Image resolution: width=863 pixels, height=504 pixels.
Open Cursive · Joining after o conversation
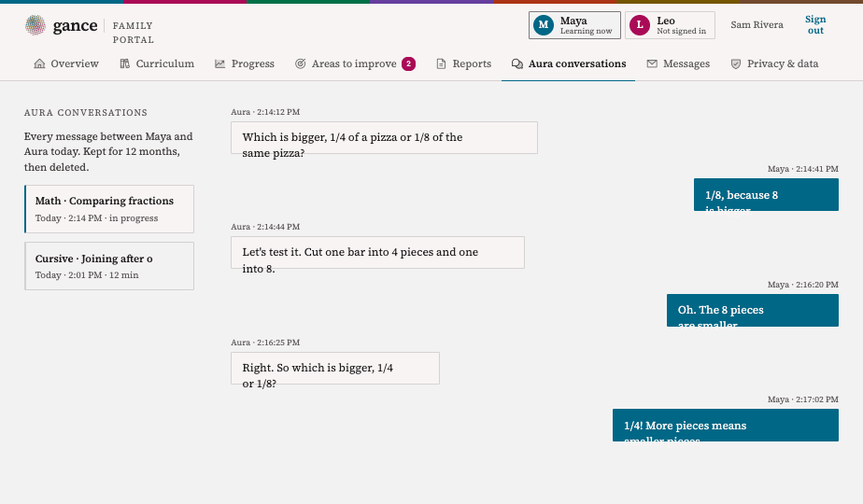coord(109,266)
